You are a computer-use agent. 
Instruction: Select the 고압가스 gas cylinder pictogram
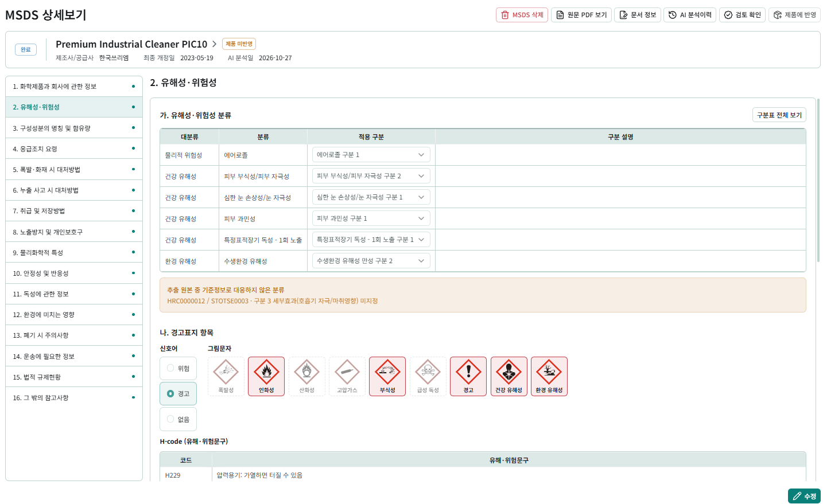pyautogui.click(x=347, y=376)
